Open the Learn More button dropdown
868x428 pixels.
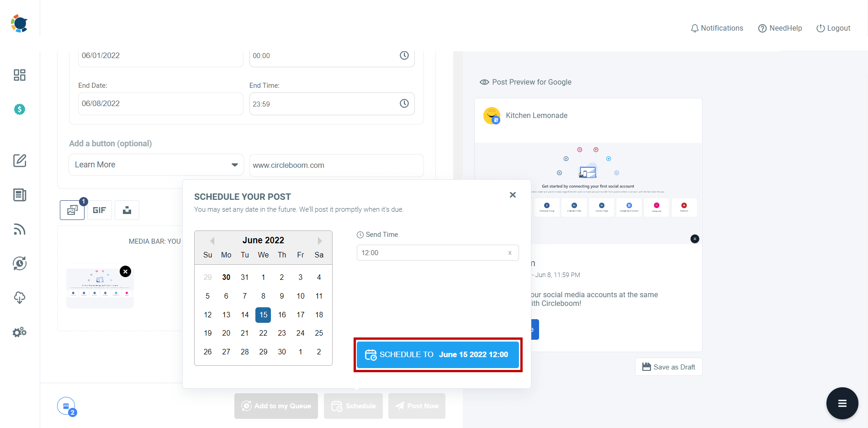click(x=234, y=164)
